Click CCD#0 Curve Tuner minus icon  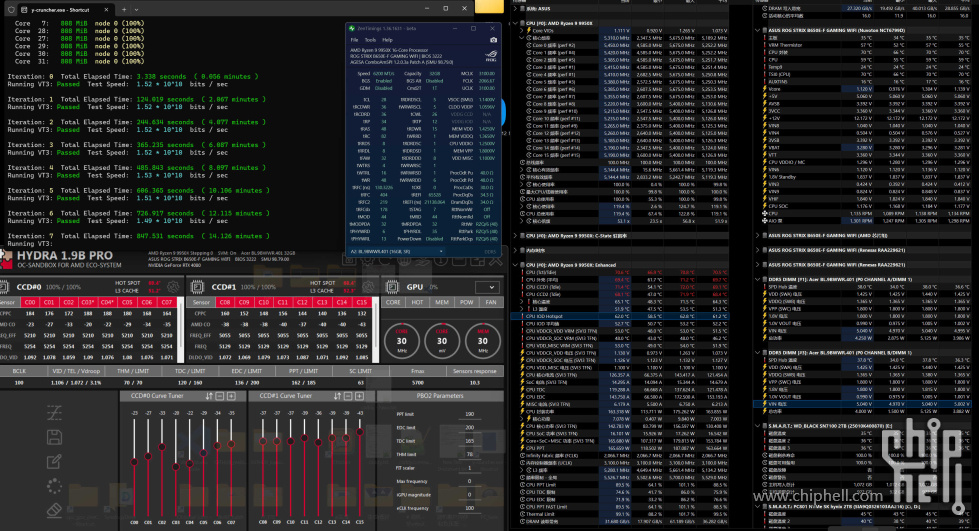pos(220,396)
